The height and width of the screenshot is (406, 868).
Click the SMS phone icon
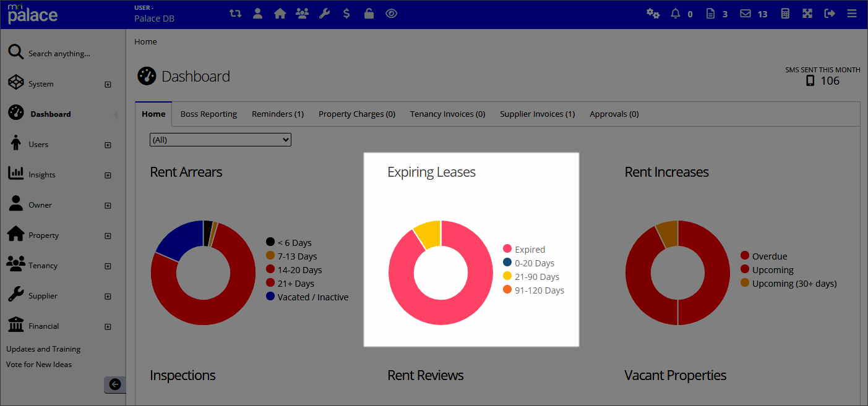pyautogui.click(x=810, y=81)
